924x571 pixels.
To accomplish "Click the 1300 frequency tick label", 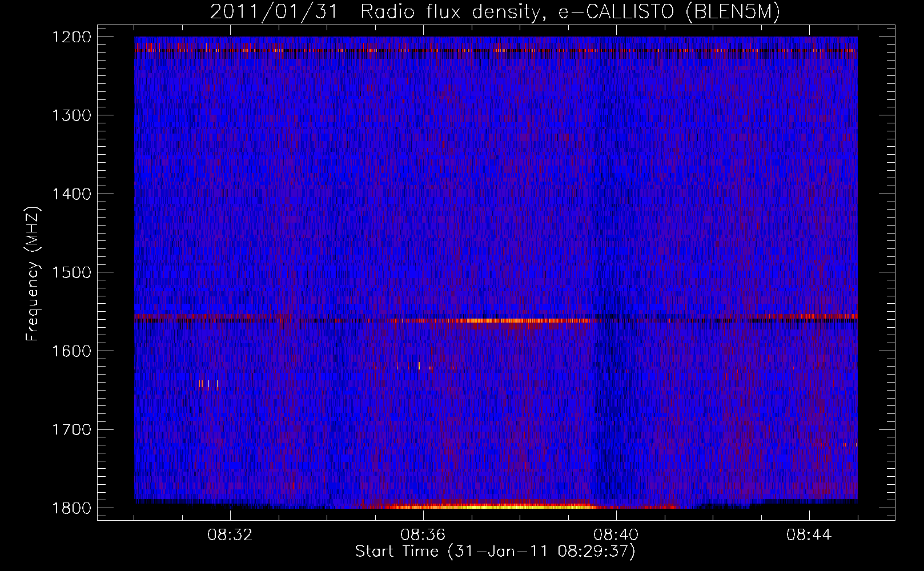I will click(x=72, y=115).
